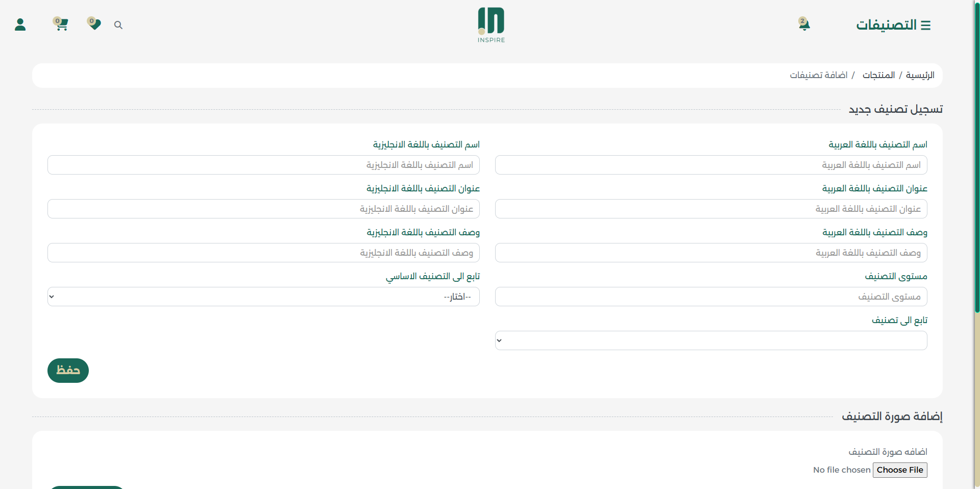Click the مستوى التصنيف level field
The width and height of the screenshot is (980, 489).
pos(710,297)
